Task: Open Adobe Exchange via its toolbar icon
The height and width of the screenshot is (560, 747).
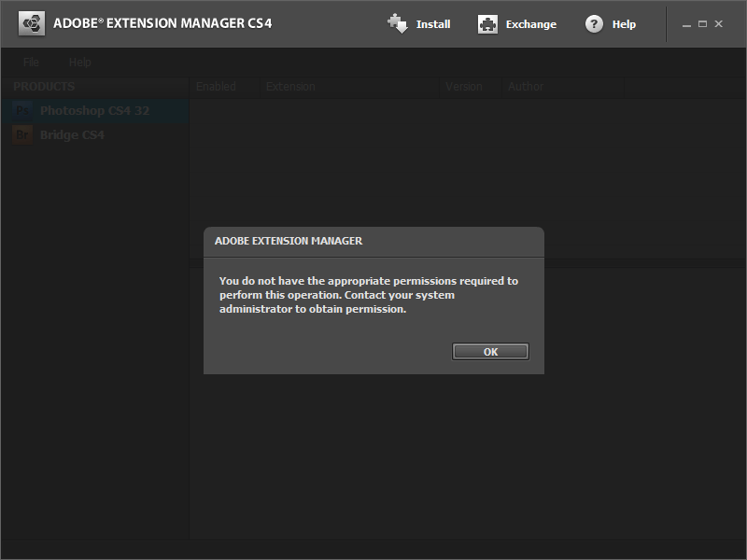Action: click(487, 24)
